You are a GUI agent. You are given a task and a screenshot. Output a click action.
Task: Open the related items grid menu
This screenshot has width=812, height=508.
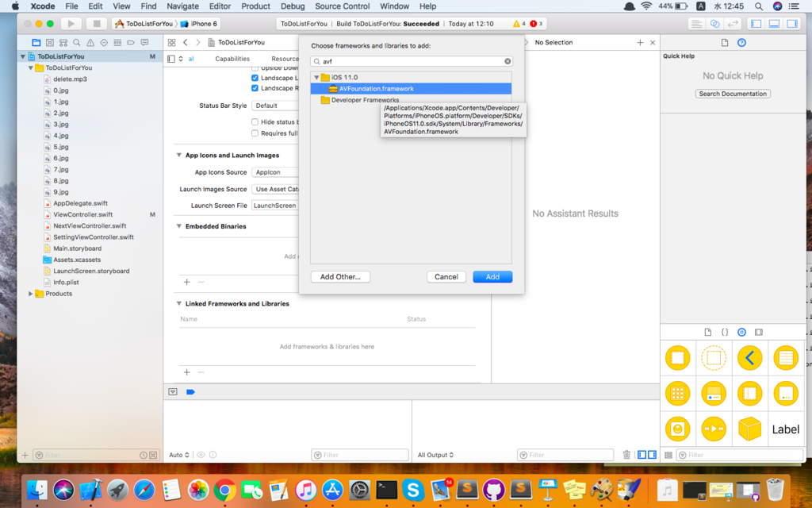tap(171, 43)
